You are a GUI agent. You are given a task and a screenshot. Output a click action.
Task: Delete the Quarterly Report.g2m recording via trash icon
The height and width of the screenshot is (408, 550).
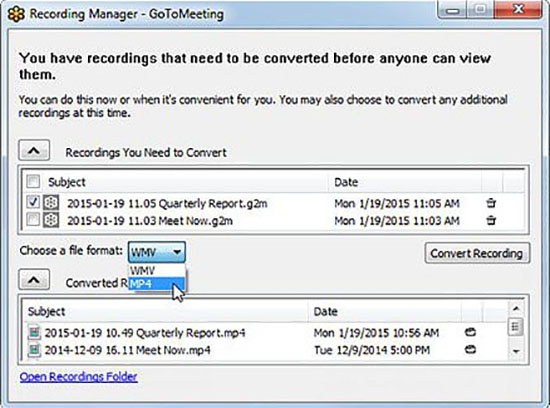(491, 203)
